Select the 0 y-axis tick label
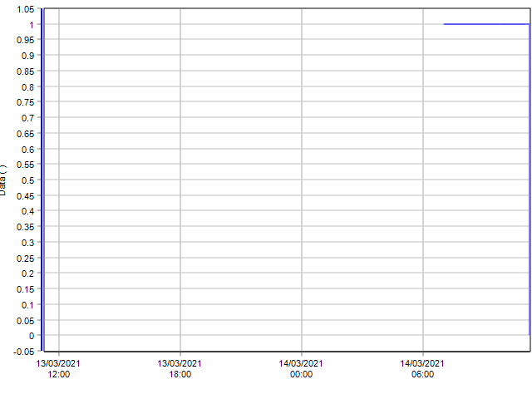Image resolution: width=532 pixels, height=399 pixels. (x=31, y=336)
